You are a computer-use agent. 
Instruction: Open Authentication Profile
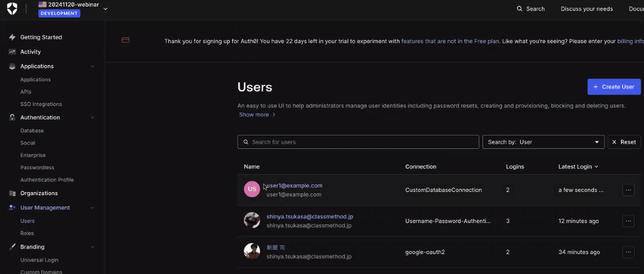point(47,180)
